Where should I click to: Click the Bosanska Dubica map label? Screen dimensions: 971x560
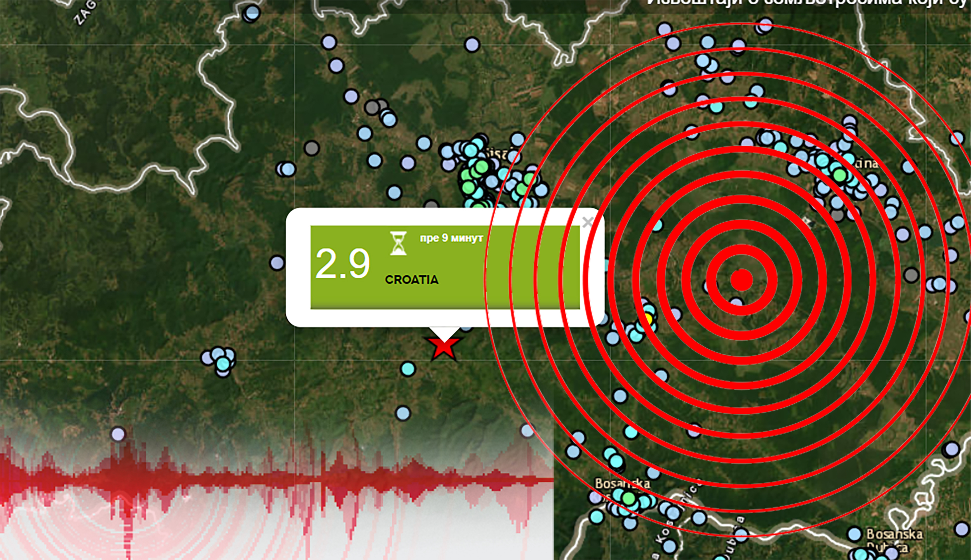[x=894, y=541]
